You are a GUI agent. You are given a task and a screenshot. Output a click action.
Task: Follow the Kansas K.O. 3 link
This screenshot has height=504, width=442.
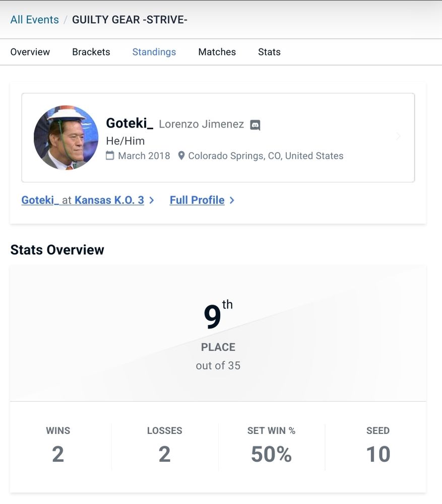pos(109,200)
